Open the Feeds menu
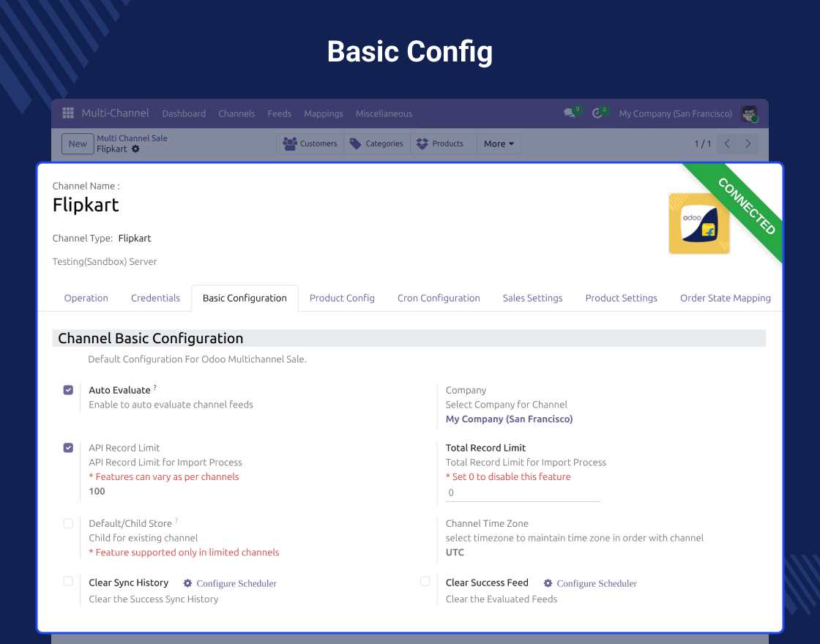Screen dimensions: 820x644 click(x=279, y=113)
